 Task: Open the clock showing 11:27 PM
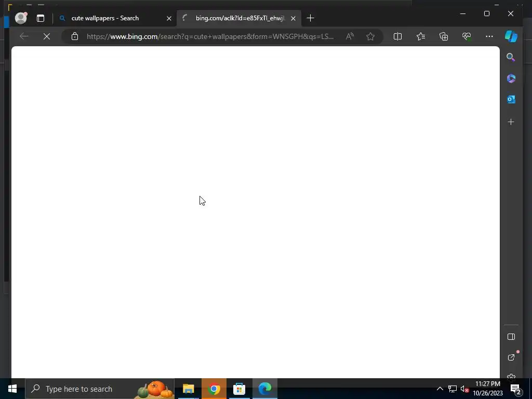(488, 389)
